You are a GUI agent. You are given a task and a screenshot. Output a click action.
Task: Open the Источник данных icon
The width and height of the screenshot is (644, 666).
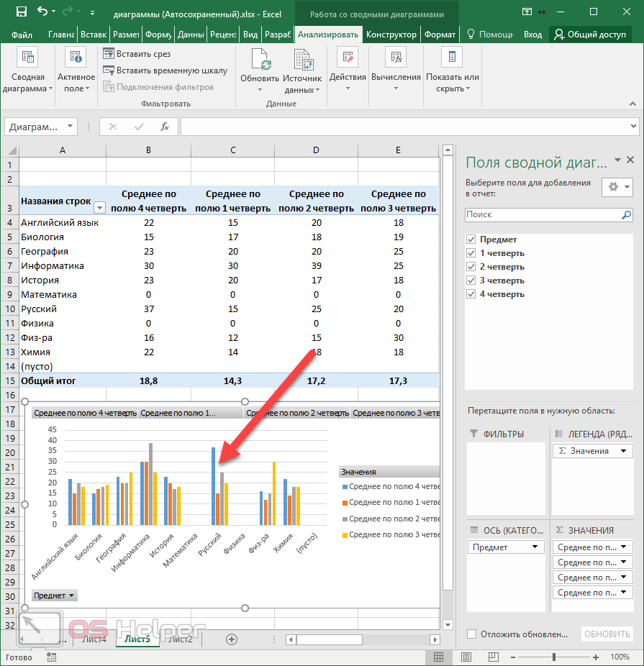click(x=302, y=60)
